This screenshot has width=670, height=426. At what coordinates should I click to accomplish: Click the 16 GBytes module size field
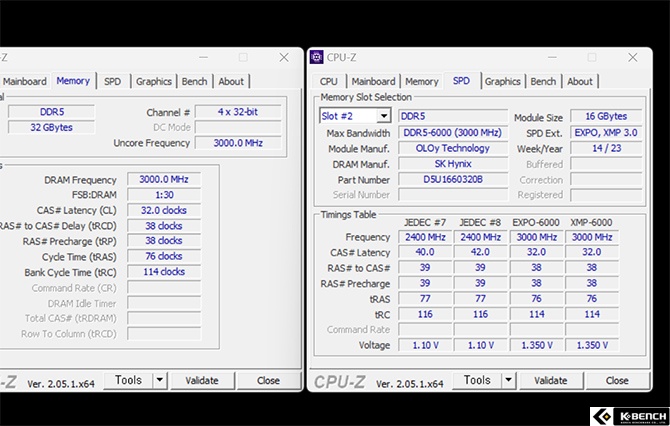[x=606, y=116]
